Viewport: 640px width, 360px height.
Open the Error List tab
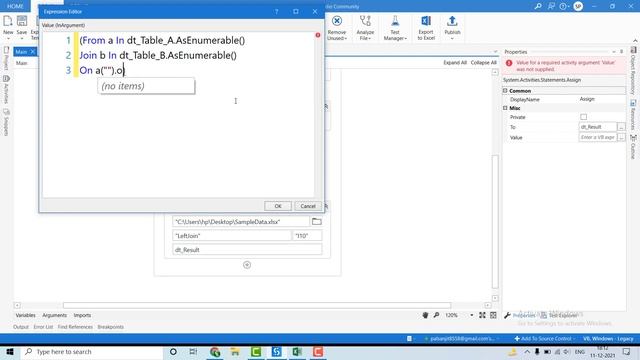[x=43, y=327]
